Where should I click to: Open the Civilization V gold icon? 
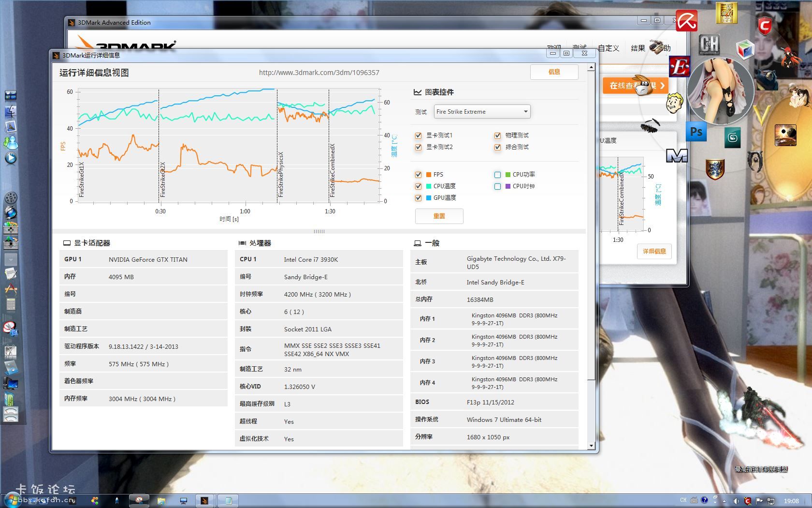pos(761,116)
